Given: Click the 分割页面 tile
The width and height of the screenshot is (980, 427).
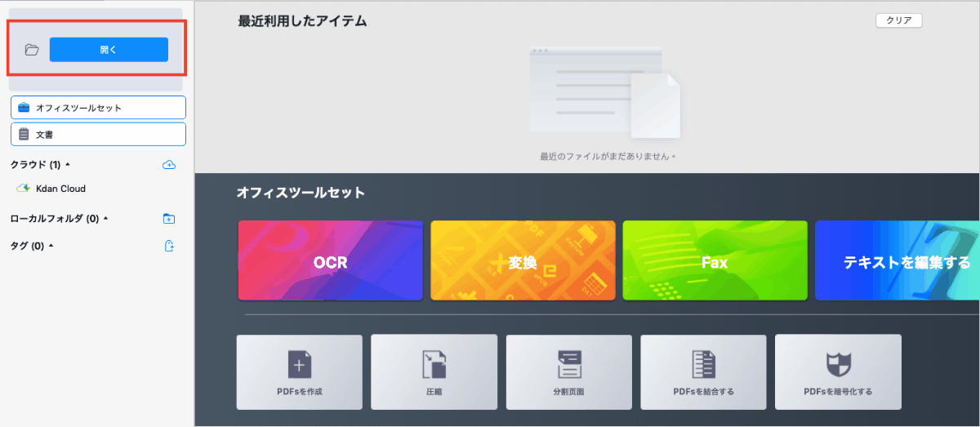Looking at the screenshot, I should point(568,371).
